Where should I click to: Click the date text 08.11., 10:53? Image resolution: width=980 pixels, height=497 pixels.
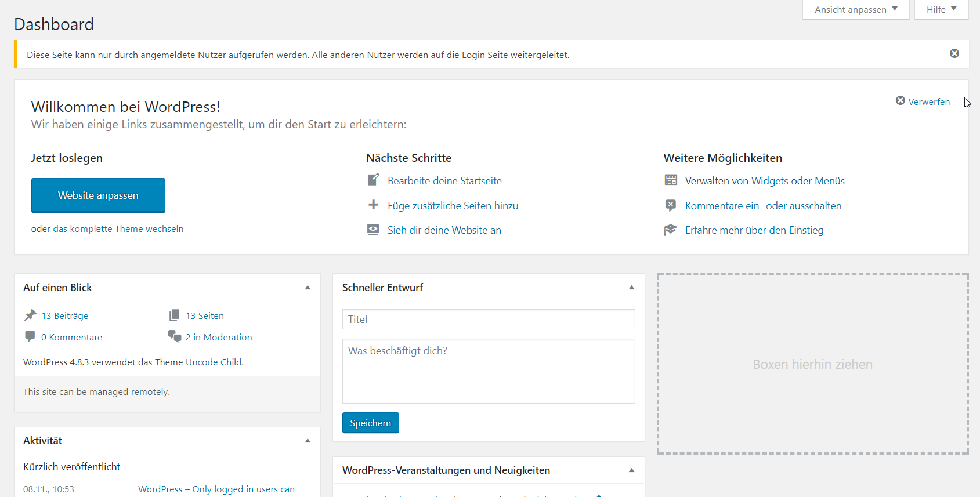(x=49, y=489)
